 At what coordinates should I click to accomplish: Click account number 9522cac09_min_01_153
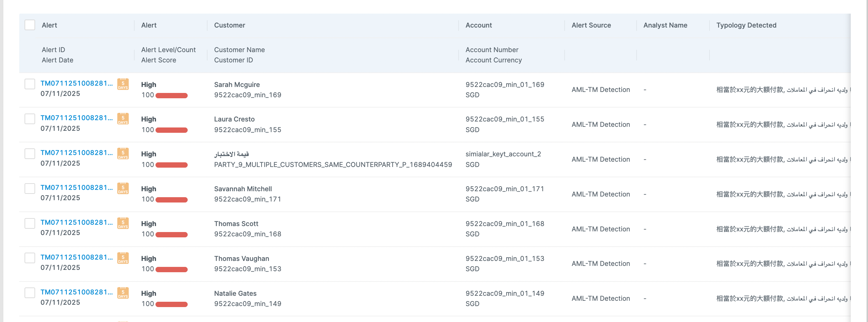point(505,259)
